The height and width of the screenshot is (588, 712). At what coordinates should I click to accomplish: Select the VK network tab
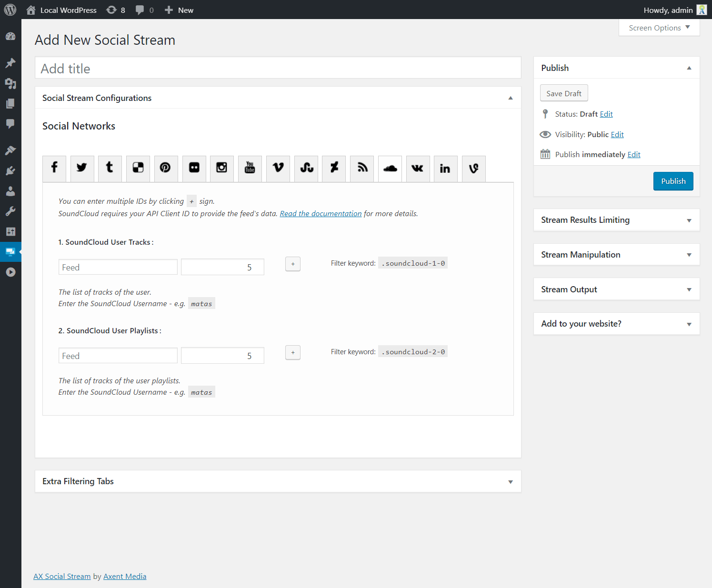418,168
